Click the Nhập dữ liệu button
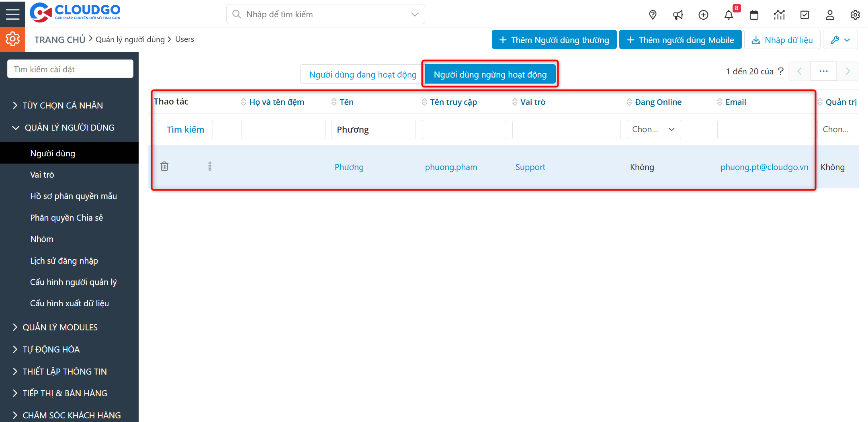Image resolution: width=868 pixels, height=422 pixels. [782, 39]
